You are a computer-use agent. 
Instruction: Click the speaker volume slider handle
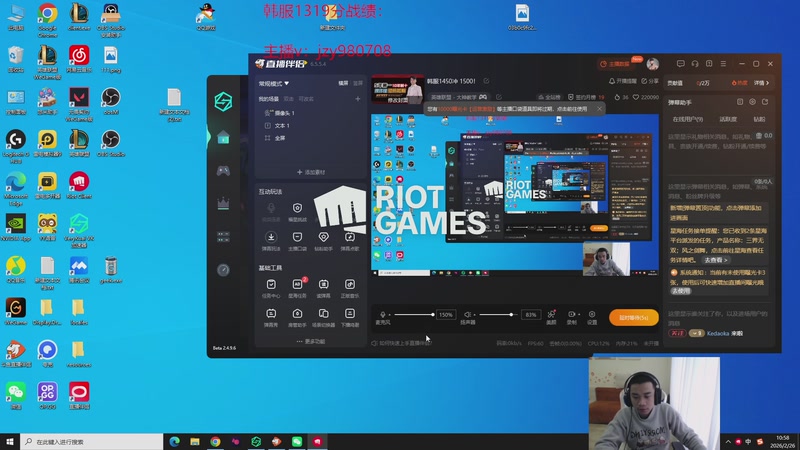pyautogui.click(x=511, y=315)
